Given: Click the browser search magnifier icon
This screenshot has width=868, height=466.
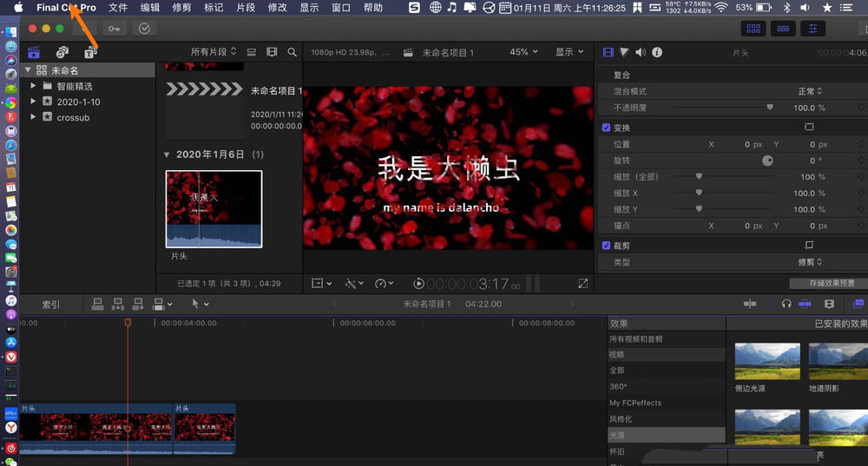Looking at the screenshot, I should 292,52.
